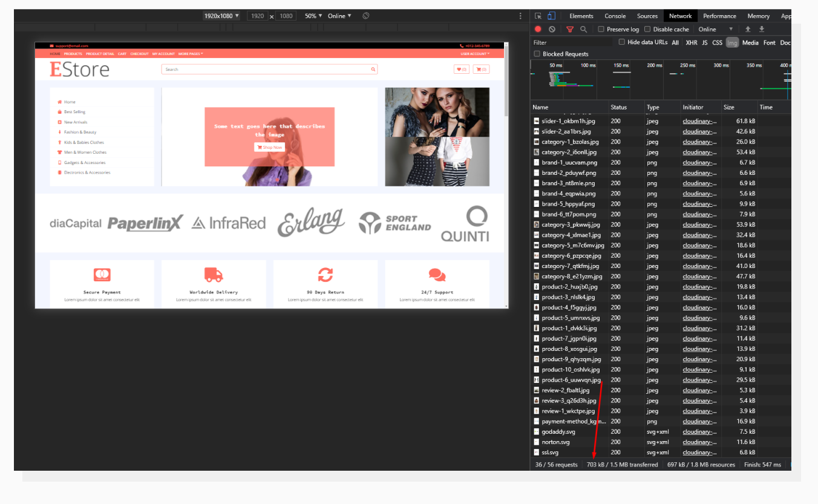
Task: Click the red record network log button
Action: point(538,29)
